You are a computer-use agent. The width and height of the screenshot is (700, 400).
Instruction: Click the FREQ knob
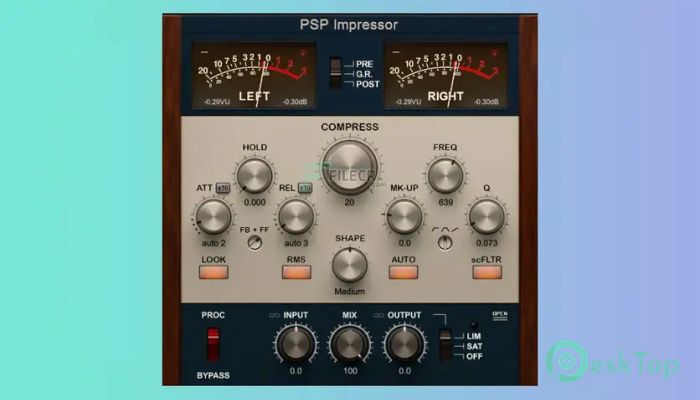tap(445, 176)
